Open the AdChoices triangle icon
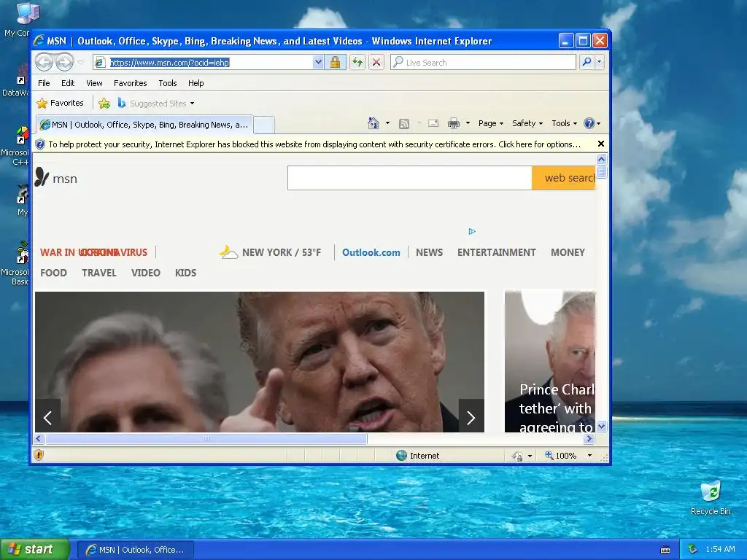747x560 pixels. 472,231
